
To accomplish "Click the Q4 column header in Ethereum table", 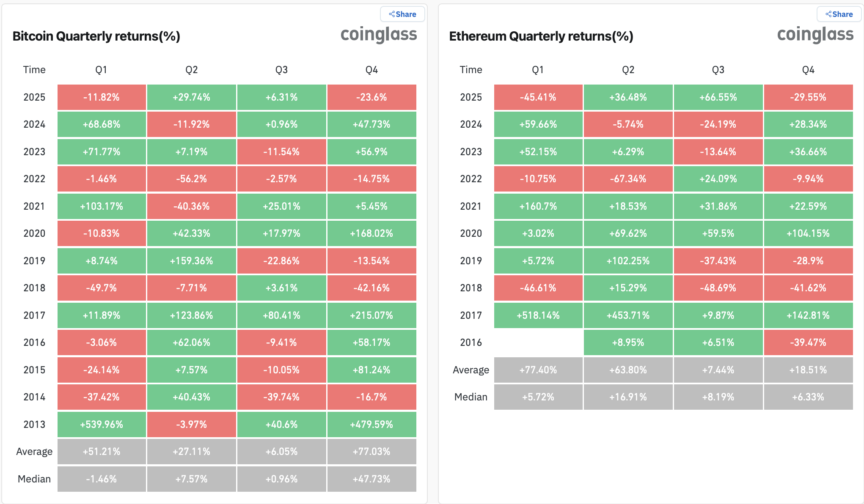I will point(808,70).
